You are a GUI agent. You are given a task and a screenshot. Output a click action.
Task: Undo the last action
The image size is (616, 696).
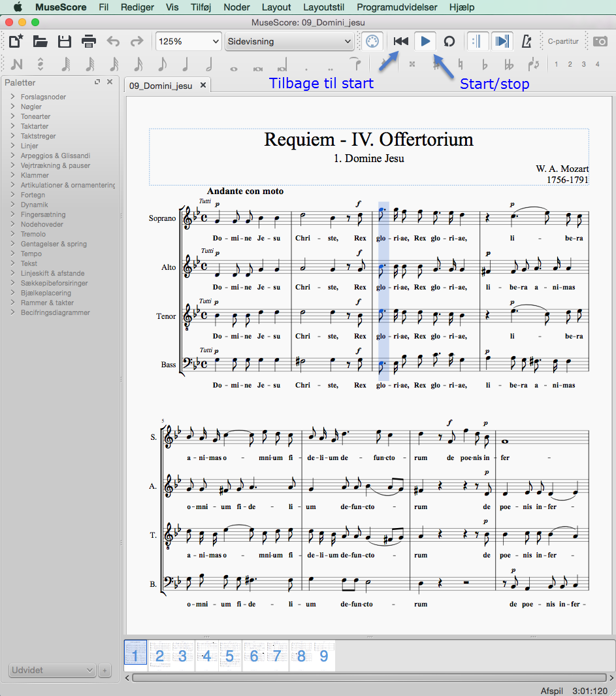[113, 41]
